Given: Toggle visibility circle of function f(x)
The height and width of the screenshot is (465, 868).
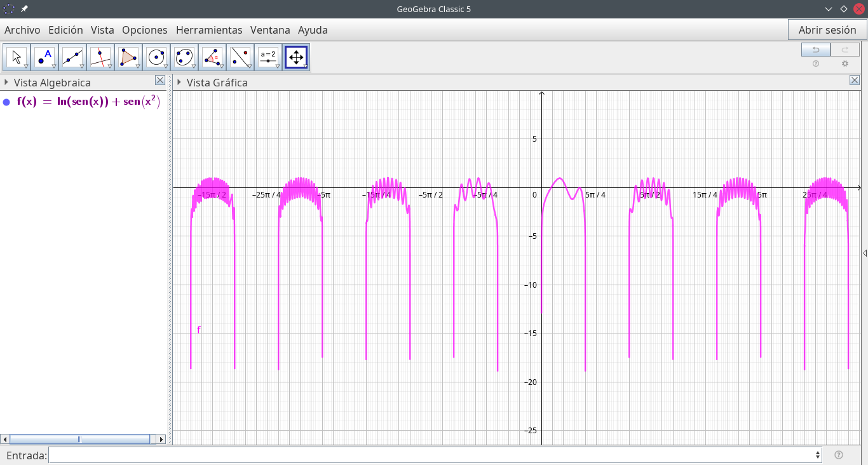Looking at the screenshot, I should click(x=6, y=102).
